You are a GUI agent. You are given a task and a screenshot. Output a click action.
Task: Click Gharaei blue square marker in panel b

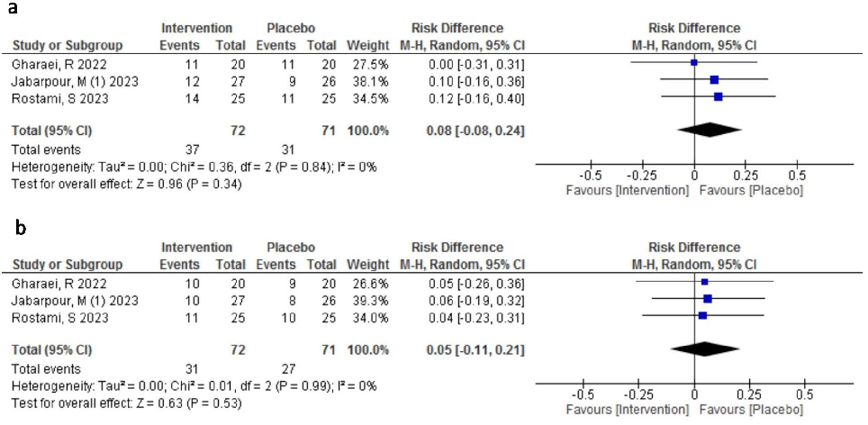[x=704, y=282]
